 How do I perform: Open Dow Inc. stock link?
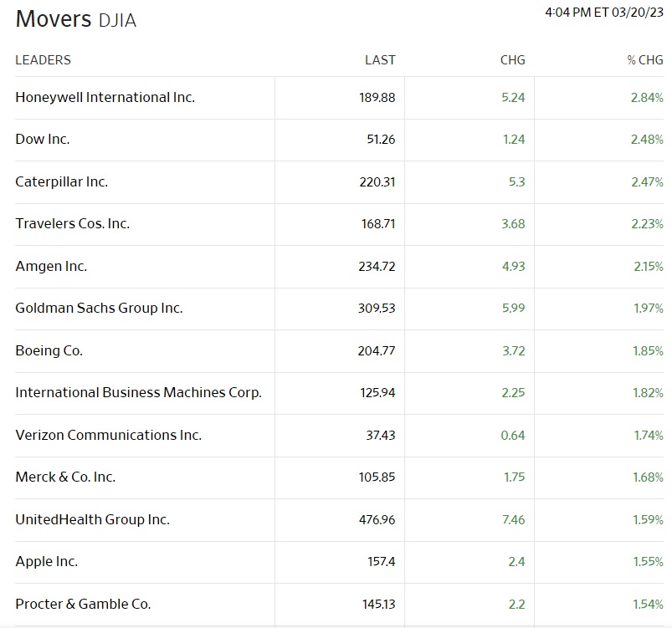[x=43, y=139]
